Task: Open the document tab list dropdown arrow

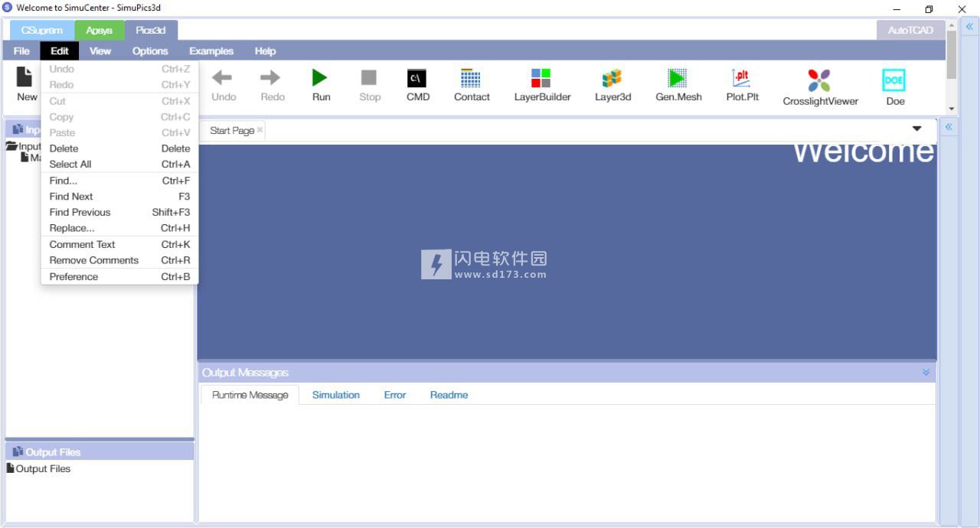Action: click(x=916, y=129)
